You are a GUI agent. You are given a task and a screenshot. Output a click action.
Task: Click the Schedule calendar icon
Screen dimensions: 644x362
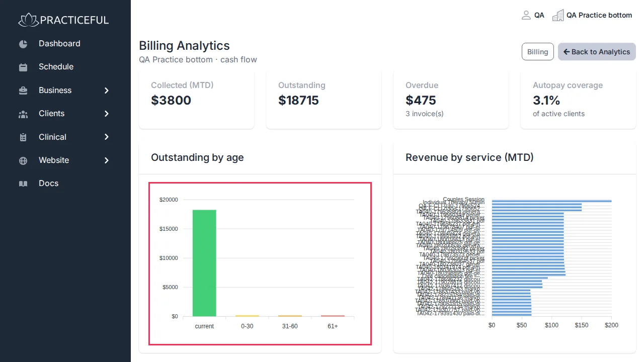(23, 67)
